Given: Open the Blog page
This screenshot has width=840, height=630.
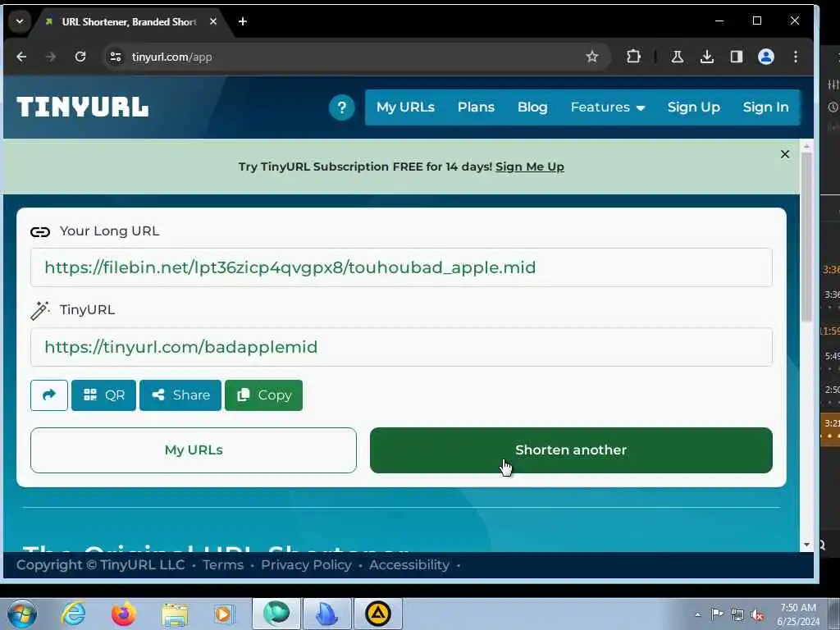Looking at the screenshot, I should (x=532, y=107).
